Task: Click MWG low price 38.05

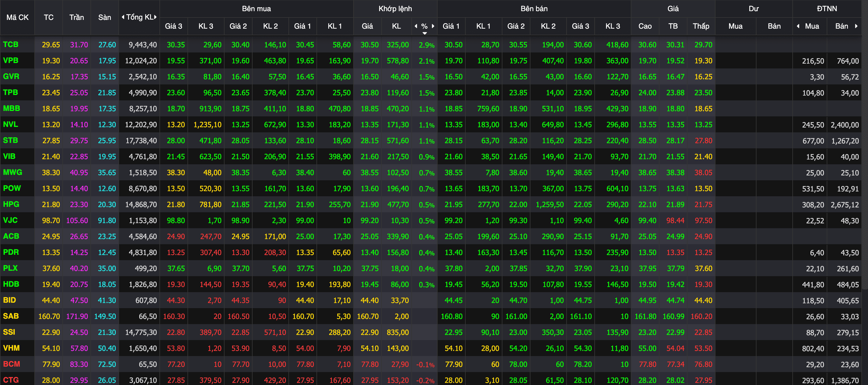Action: pos(703,173)
